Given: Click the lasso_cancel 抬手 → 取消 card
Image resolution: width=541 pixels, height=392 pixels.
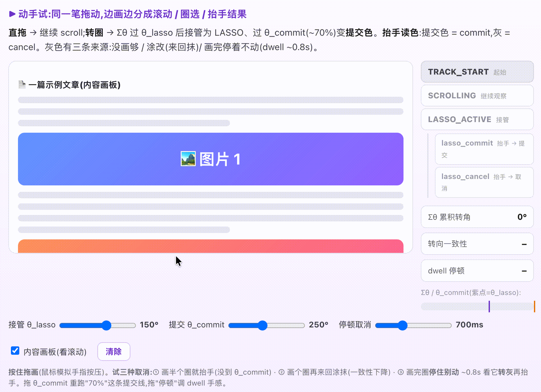Looking at the screenshot, I should 484,182.
